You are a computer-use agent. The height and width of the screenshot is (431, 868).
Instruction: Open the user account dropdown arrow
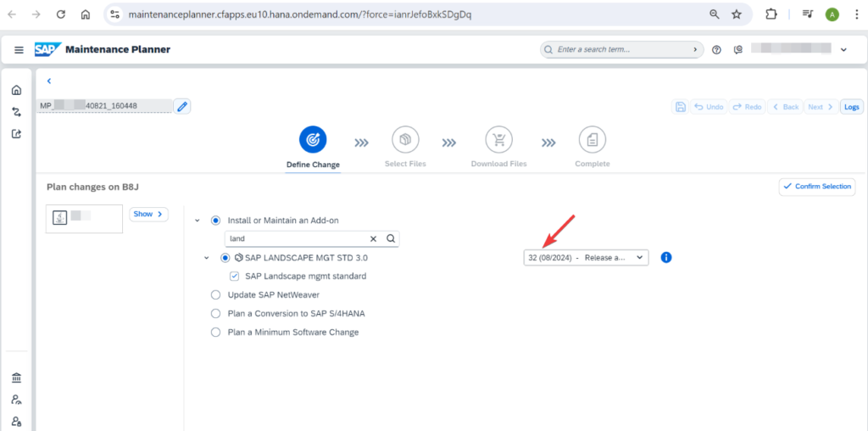pos(843,50)
